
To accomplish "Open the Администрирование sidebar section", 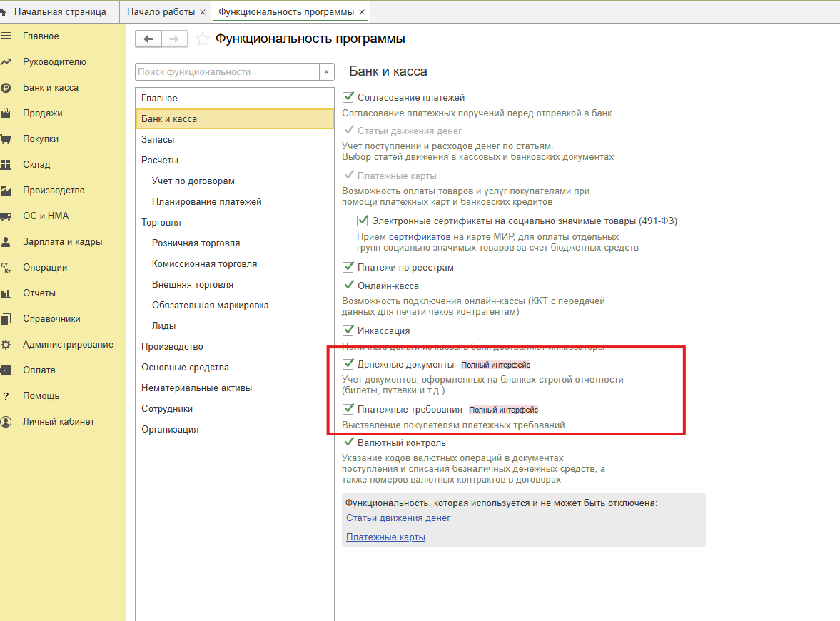I will tap(68, 345).
